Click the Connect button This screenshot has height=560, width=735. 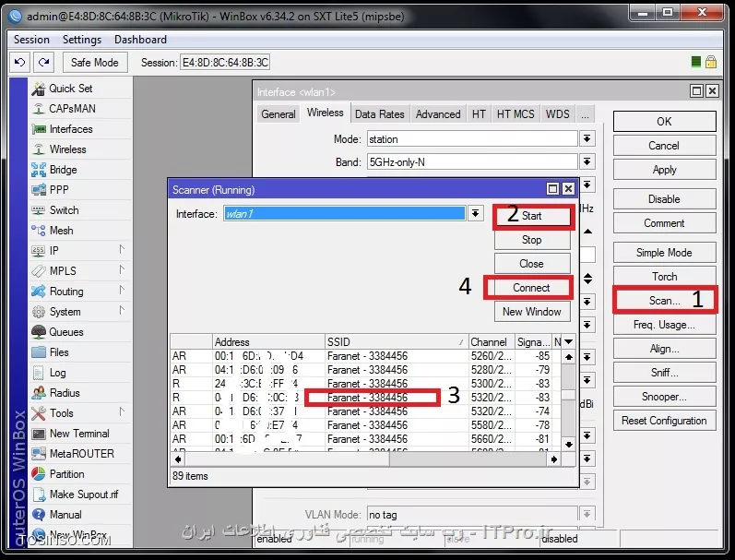tap(531, 288)
